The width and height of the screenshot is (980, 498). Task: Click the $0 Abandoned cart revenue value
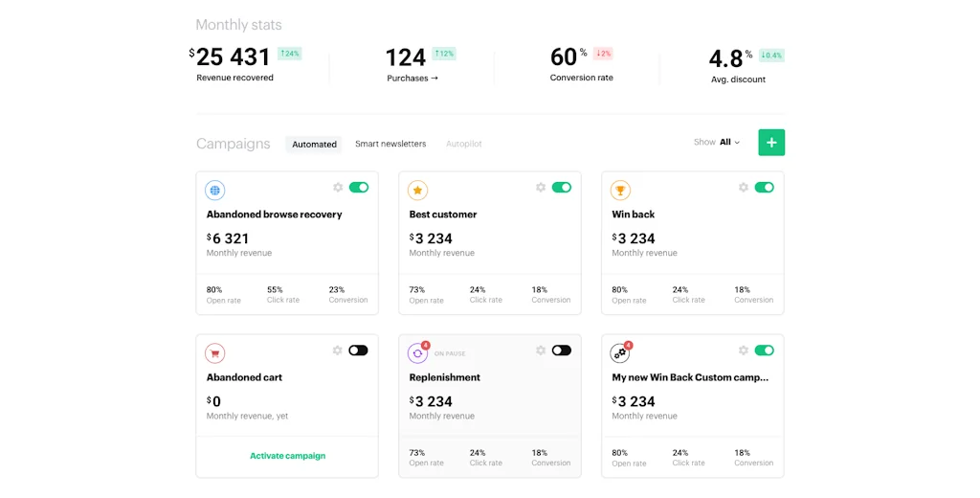213,401
